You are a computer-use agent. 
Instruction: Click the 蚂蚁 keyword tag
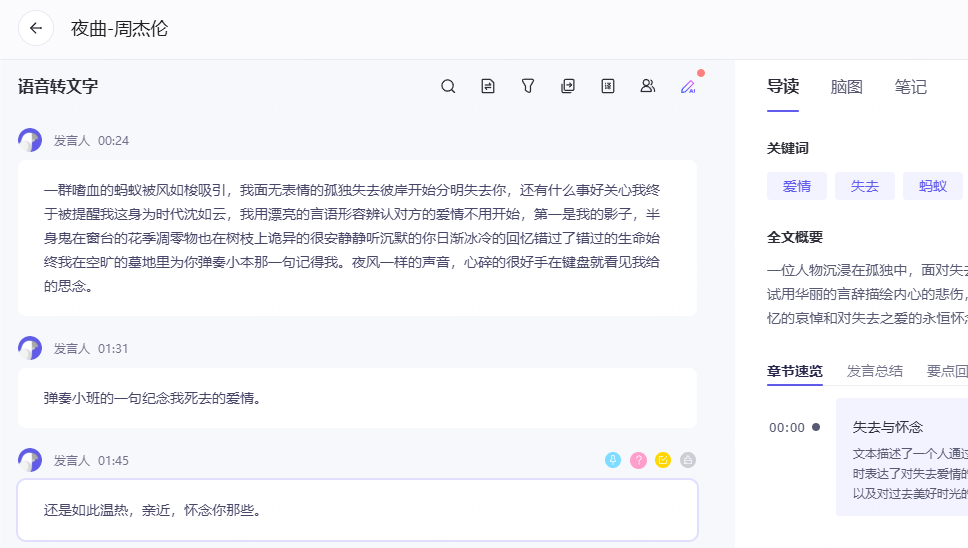pos(933,186)
